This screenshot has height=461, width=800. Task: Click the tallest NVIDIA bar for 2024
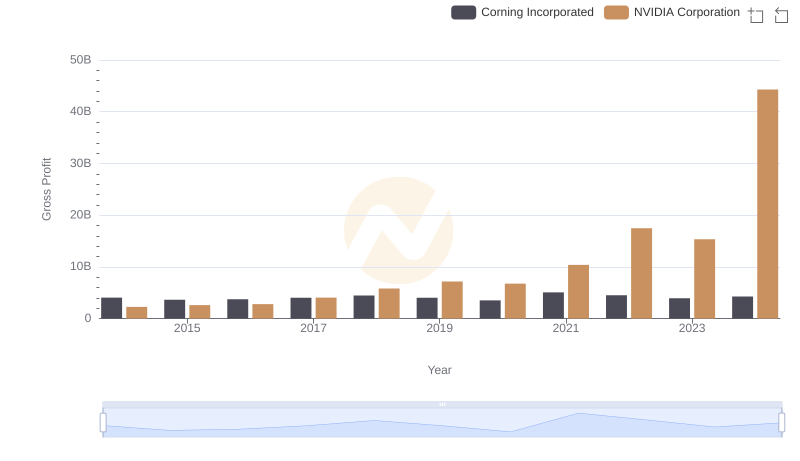click(767, 204)
